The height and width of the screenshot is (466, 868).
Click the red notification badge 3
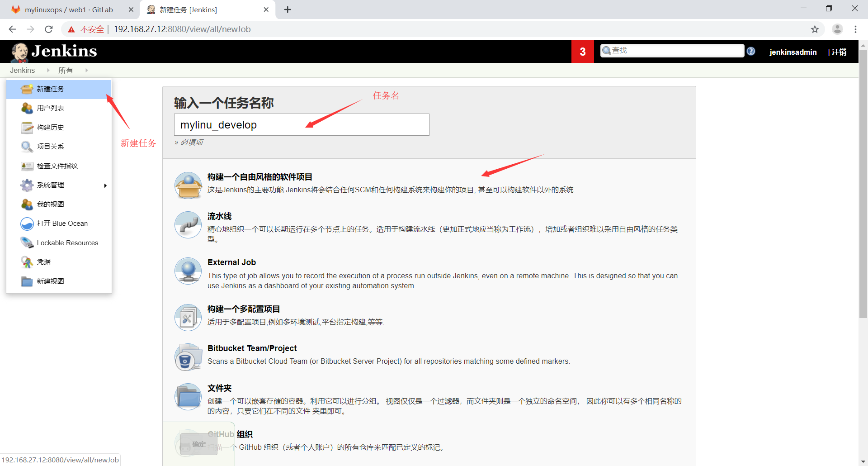pyautogui.click(x=583, y=52)
